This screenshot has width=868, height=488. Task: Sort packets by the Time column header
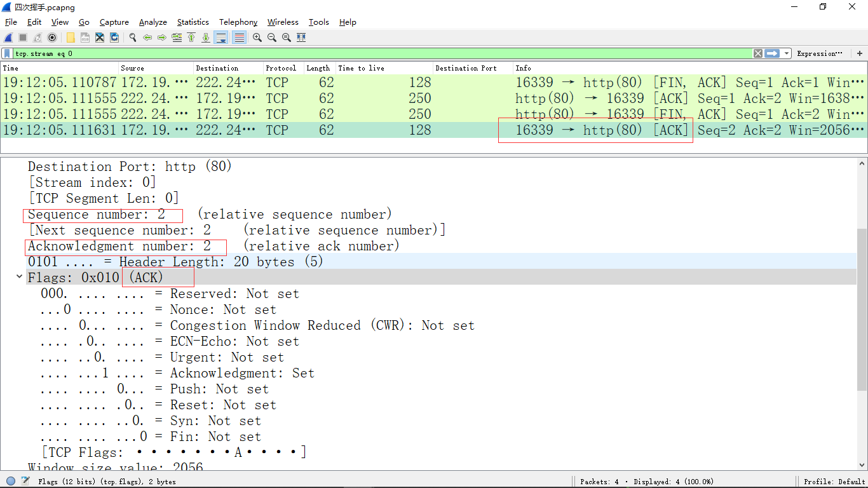[60, 68]
